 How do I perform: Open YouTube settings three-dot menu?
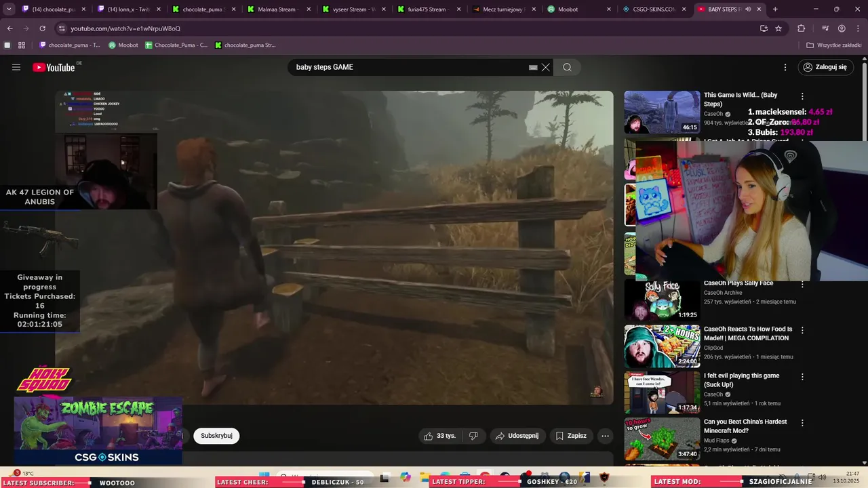coord(785,67)
